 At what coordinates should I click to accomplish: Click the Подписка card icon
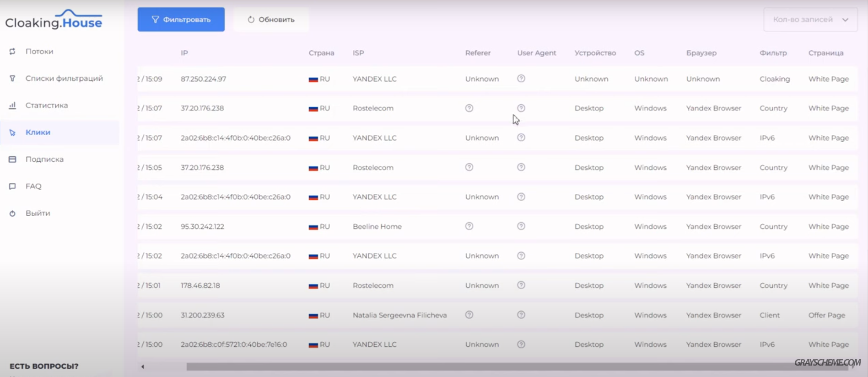coord(12,159)
